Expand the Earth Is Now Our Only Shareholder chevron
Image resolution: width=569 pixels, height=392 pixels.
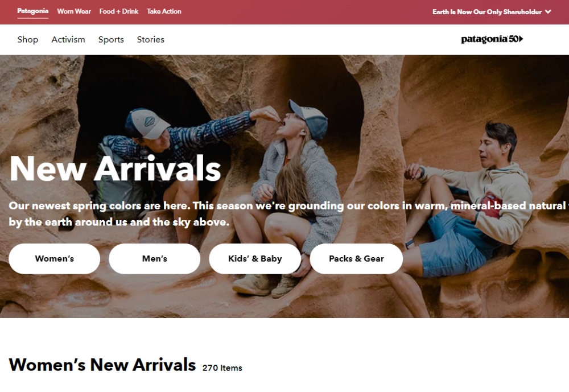[548, 11]
